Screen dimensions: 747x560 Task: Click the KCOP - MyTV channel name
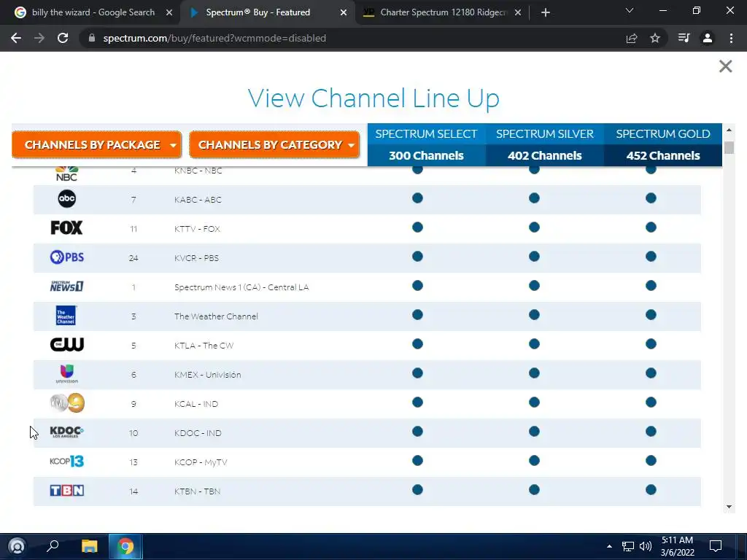[201, 462]
